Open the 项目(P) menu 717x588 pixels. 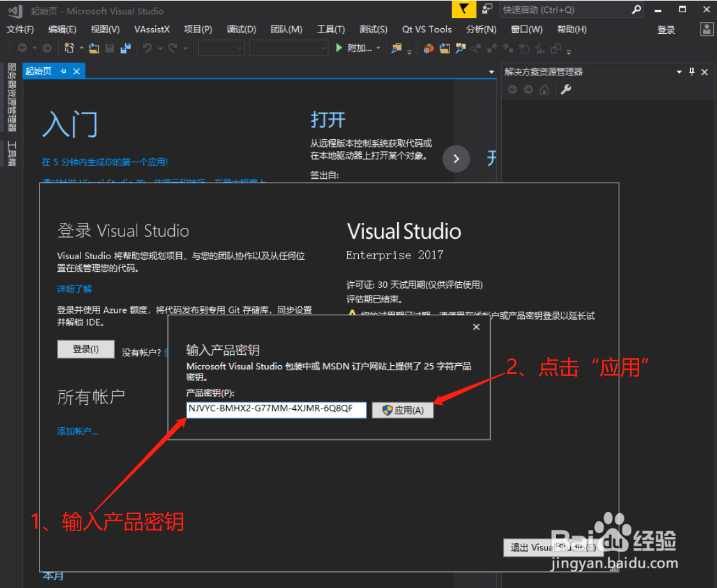pyautogui.click(x=198, y=30)
